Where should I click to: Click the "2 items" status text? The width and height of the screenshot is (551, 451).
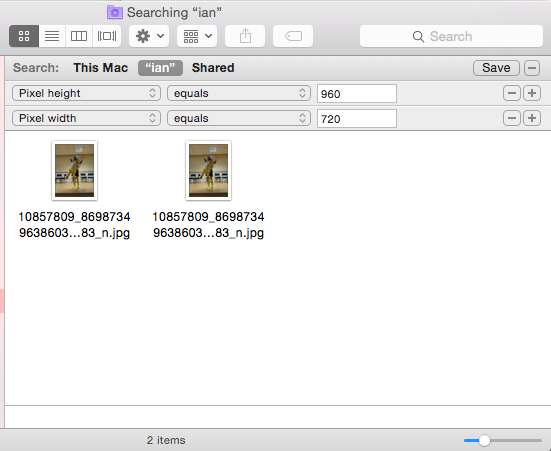[x=166, y=440]
